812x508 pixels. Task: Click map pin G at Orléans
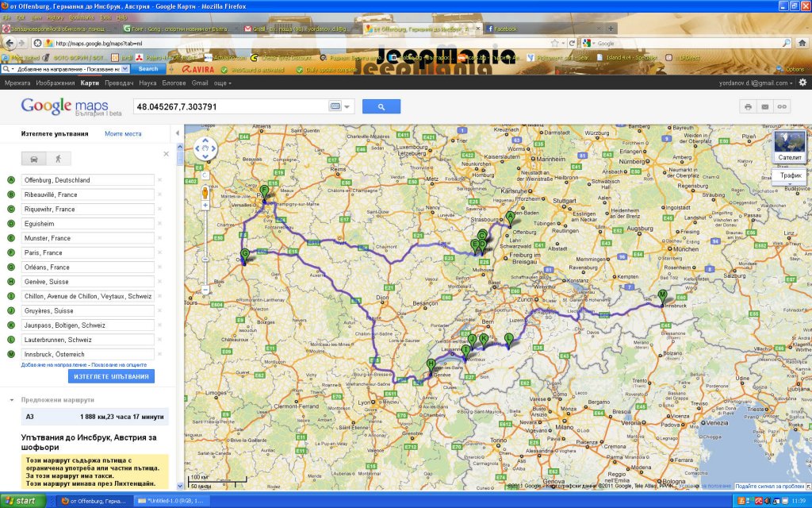click(245, 256)
